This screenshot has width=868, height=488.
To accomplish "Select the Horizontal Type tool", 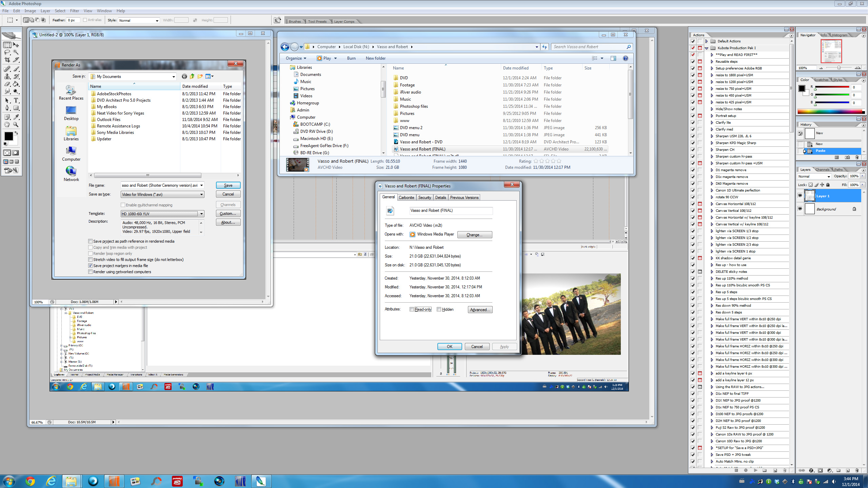I will tap(16, 100).
